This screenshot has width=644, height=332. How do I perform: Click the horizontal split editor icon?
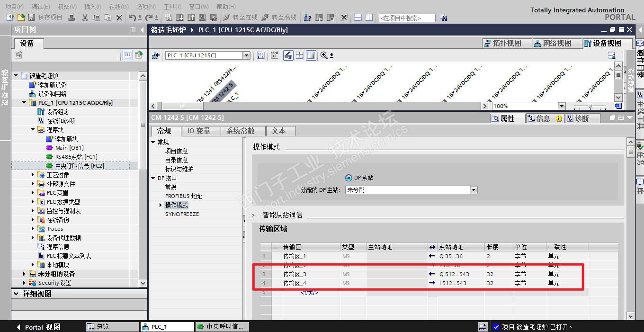coord(358,17)
